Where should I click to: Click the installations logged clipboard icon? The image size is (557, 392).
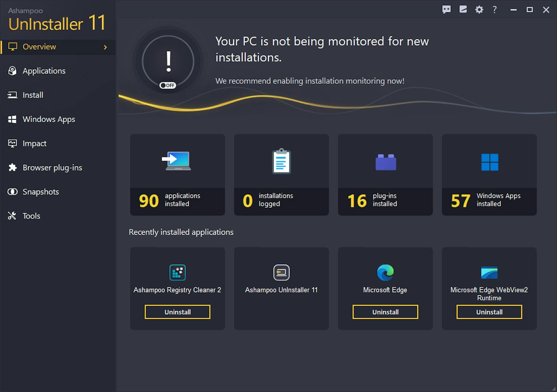(281, 161)
